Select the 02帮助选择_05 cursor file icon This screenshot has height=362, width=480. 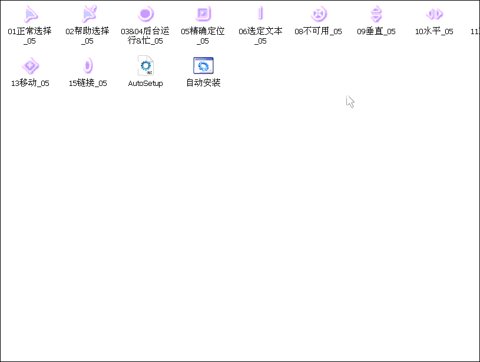[x=89, y=14]
